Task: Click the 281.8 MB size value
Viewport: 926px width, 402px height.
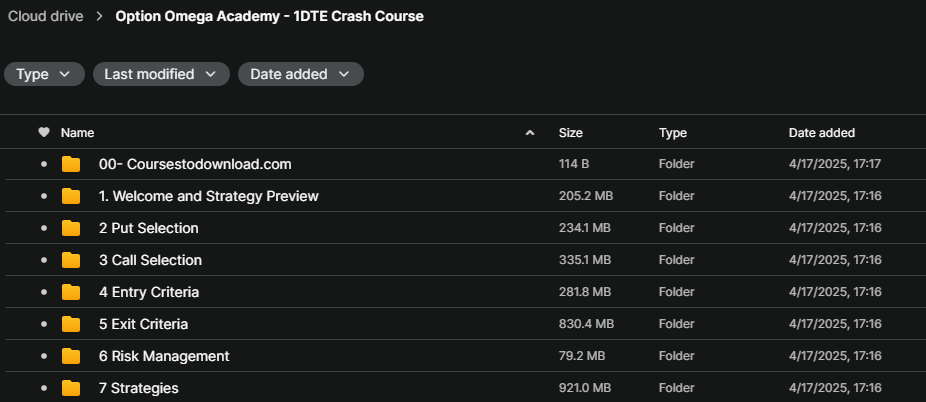Action: (585, 292)
